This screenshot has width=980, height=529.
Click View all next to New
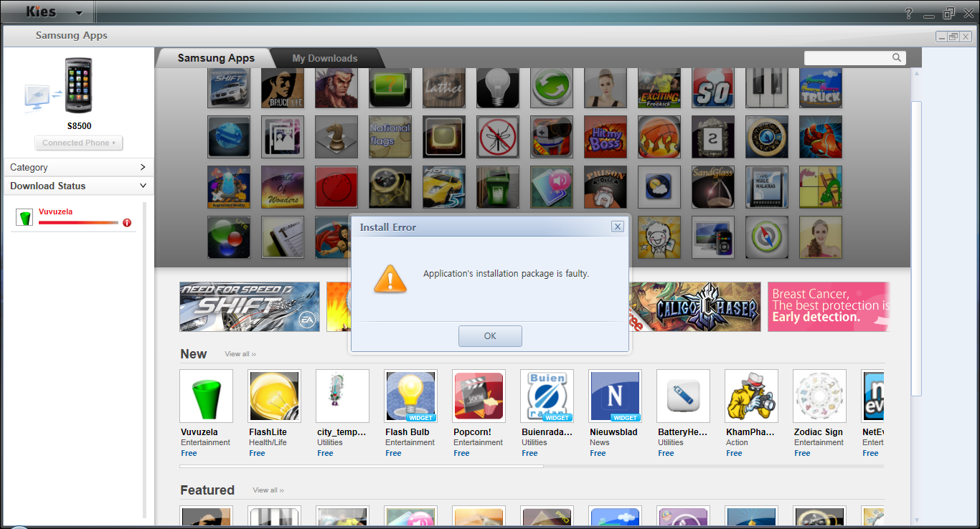[x=240, y=354]
